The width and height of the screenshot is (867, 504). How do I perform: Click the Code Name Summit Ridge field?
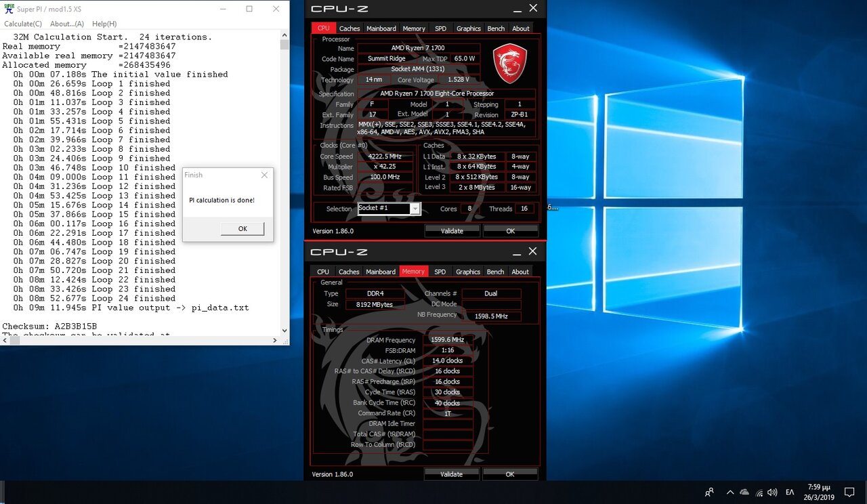click(x=387, y=58)
